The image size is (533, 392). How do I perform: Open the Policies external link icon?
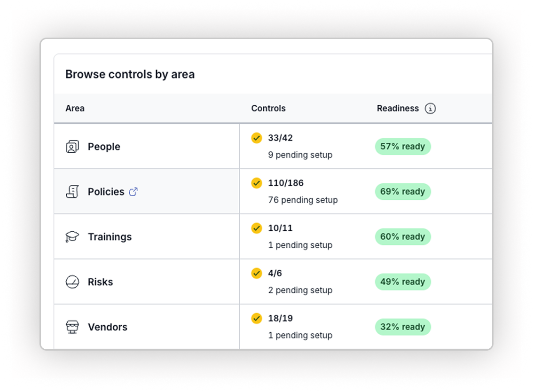coord(133,192)
